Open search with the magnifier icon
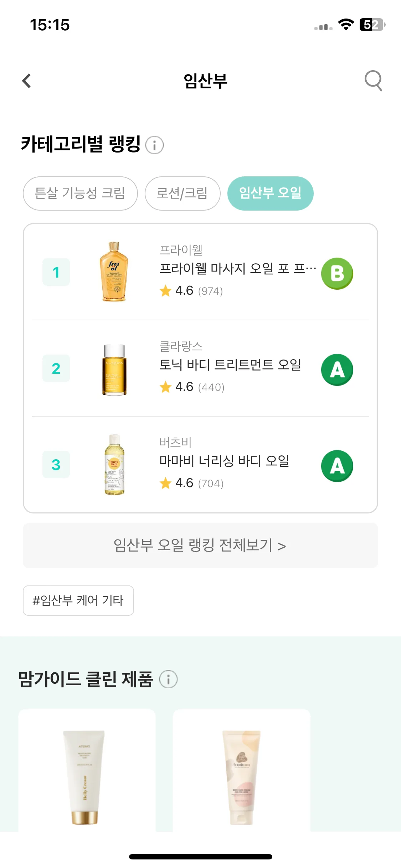Viewport: 401px width, 868px height. (373, 81)
